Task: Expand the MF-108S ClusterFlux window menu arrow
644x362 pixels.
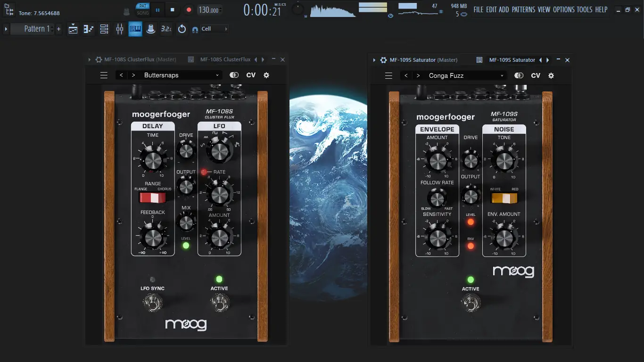Action: point(90,60)
